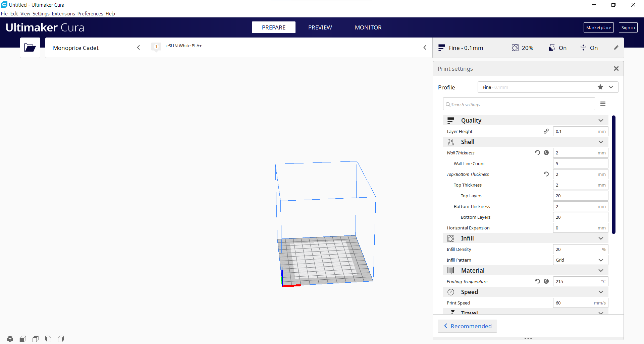The height and width of the screenshot is (344, 644).
Task: Collapse the Material section chevron
Action: click(x=601, y=271)
